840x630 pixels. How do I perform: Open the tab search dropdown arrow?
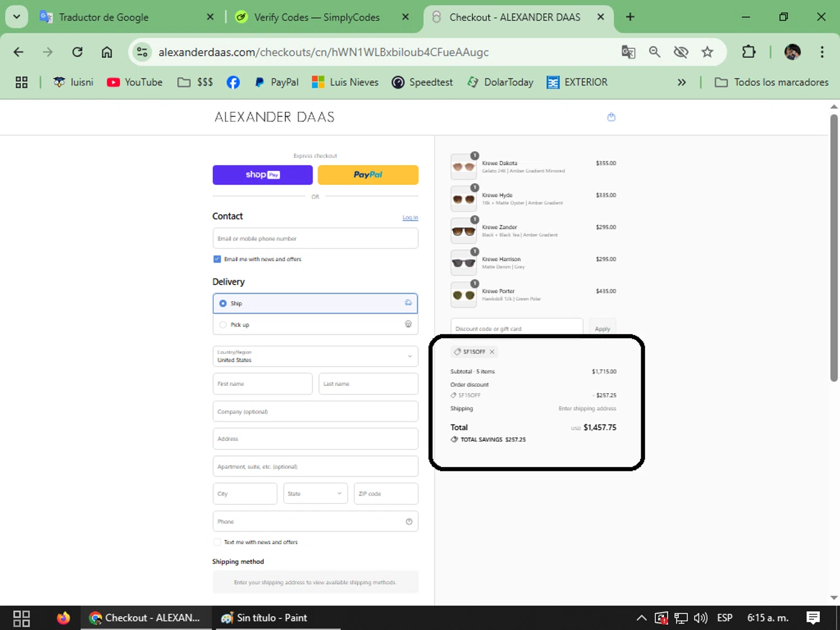pos(17,17)
